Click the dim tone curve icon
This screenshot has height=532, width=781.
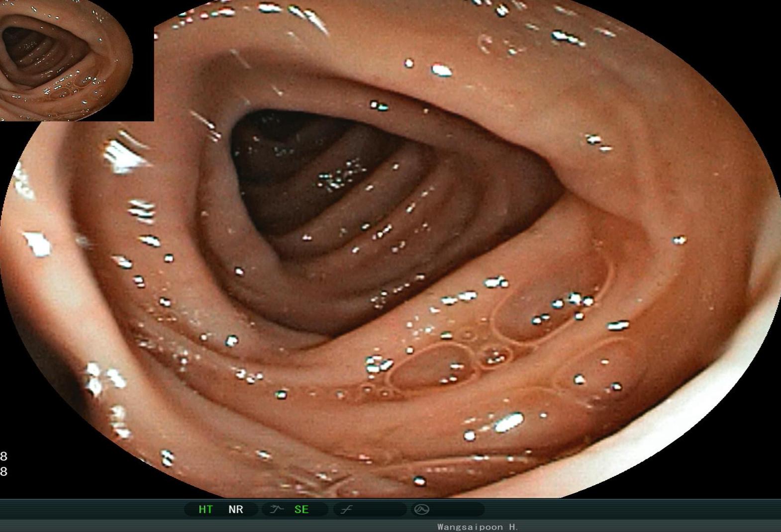[347, 509]
